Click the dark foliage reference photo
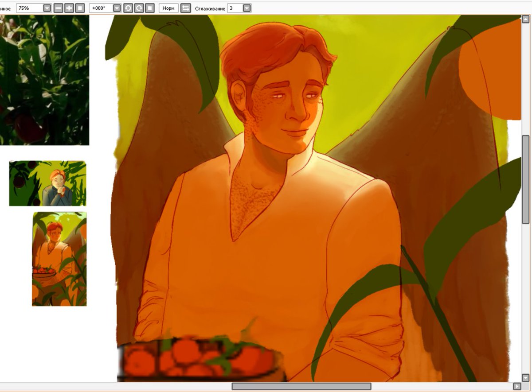Screen dimensions: 532x392 44,80
